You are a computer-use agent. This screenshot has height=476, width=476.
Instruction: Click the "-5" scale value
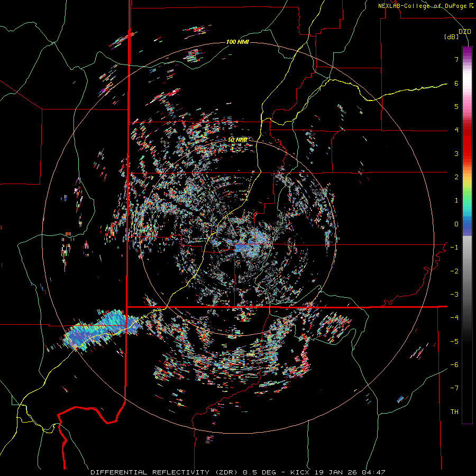pyautogui.click(x=454, y=342)
